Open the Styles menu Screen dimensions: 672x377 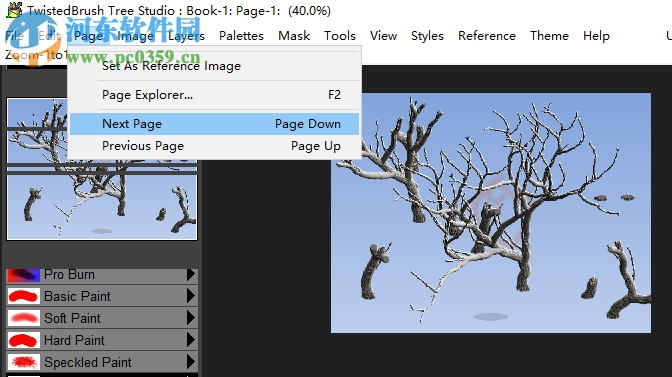click(427, 36)
